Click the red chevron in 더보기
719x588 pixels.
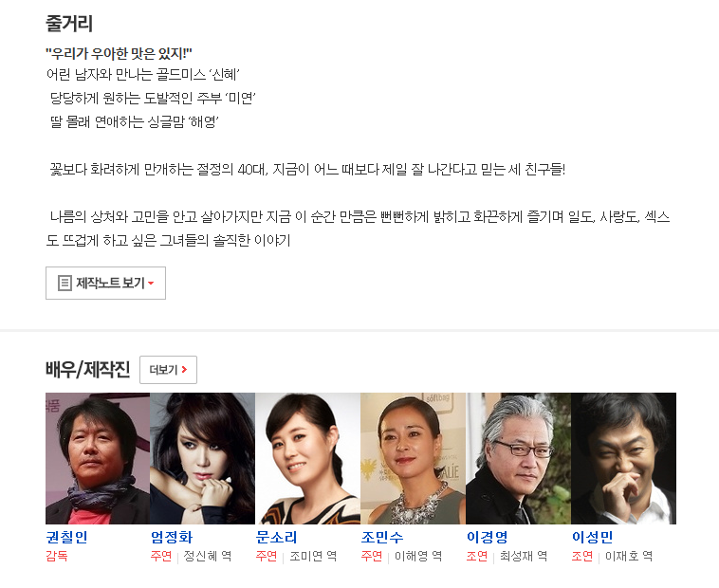click(x=184, y=369)
